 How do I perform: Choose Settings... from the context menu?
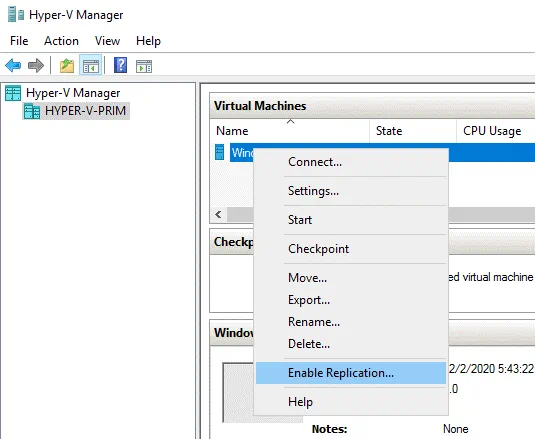pyautogui.click(x=351, y=191)
